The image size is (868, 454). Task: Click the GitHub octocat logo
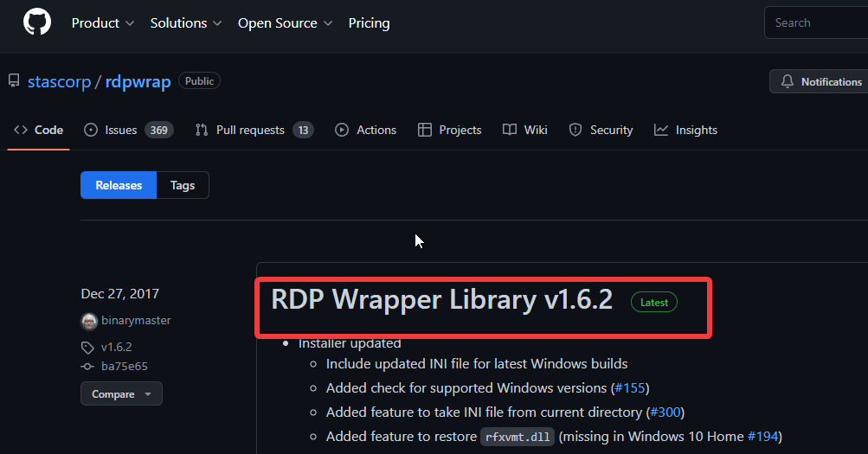(x=37, y=22)
